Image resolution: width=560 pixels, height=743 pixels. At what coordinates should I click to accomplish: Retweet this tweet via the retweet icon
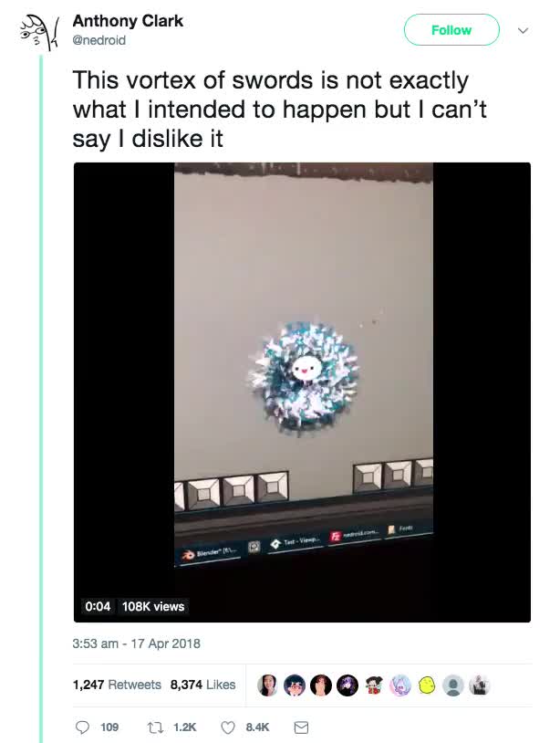click(x=153, y=727)
